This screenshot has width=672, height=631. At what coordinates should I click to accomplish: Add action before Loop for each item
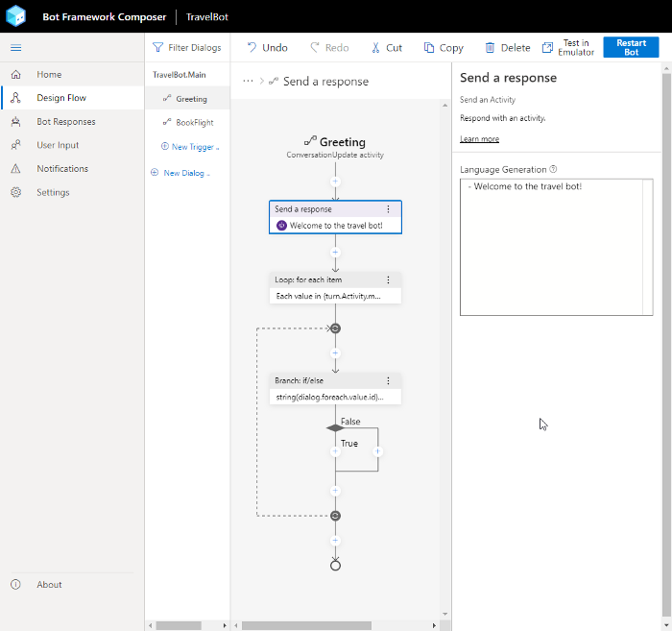335,252
